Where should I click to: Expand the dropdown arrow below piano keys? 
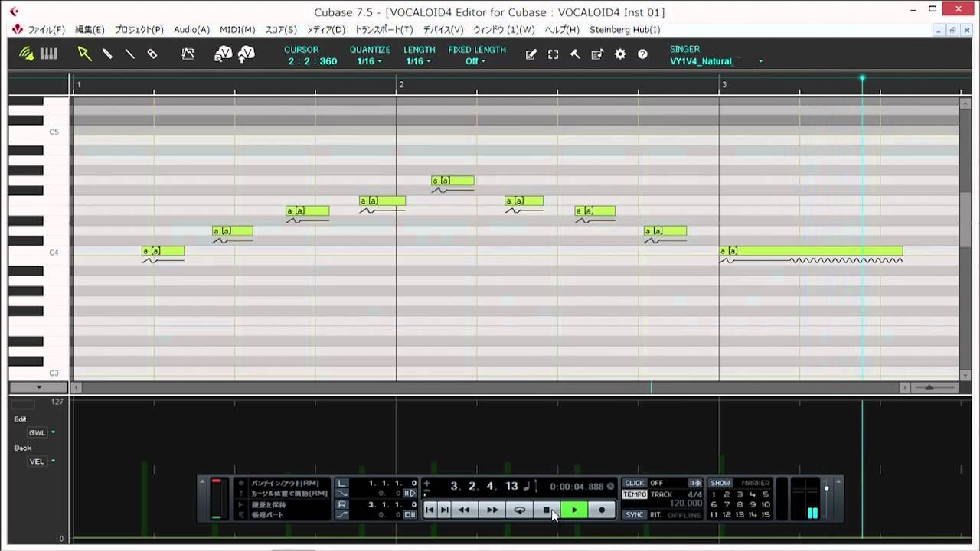click(x=38, y=388)
